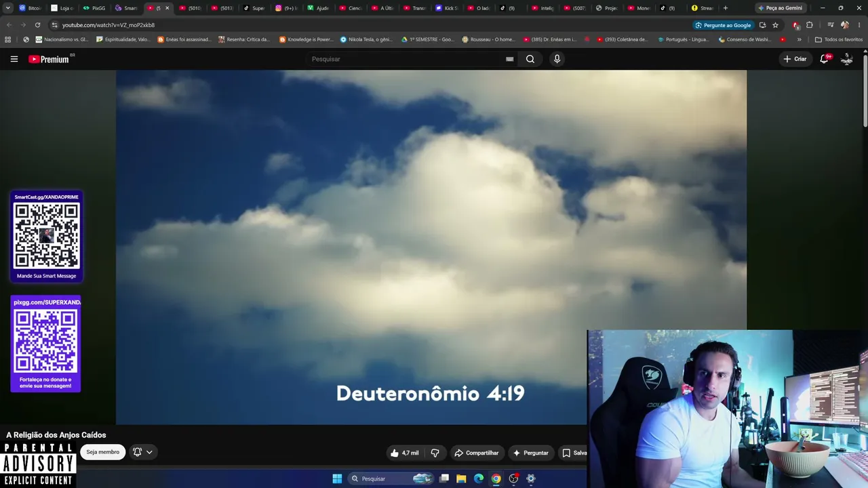Click the address bar URL
The image size is (868, 488).
(108, 25)
